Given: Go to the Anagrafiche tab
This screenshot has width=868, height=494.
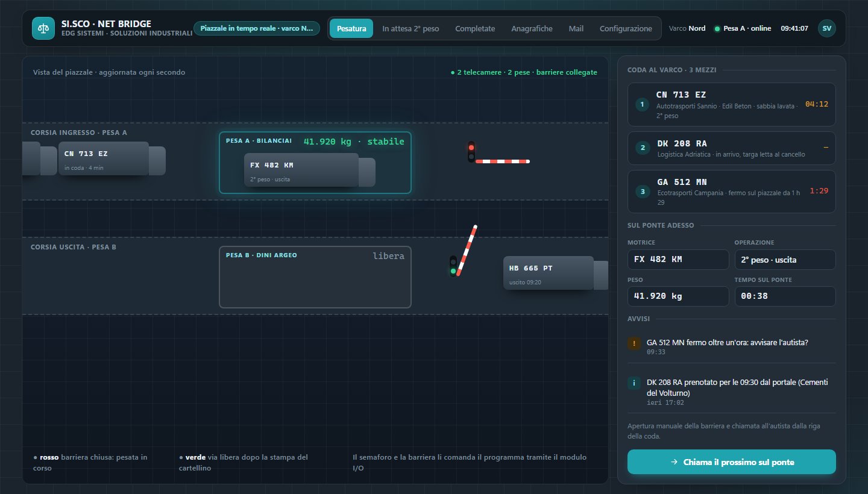Looking at the screenshot, I should [532, 28].
